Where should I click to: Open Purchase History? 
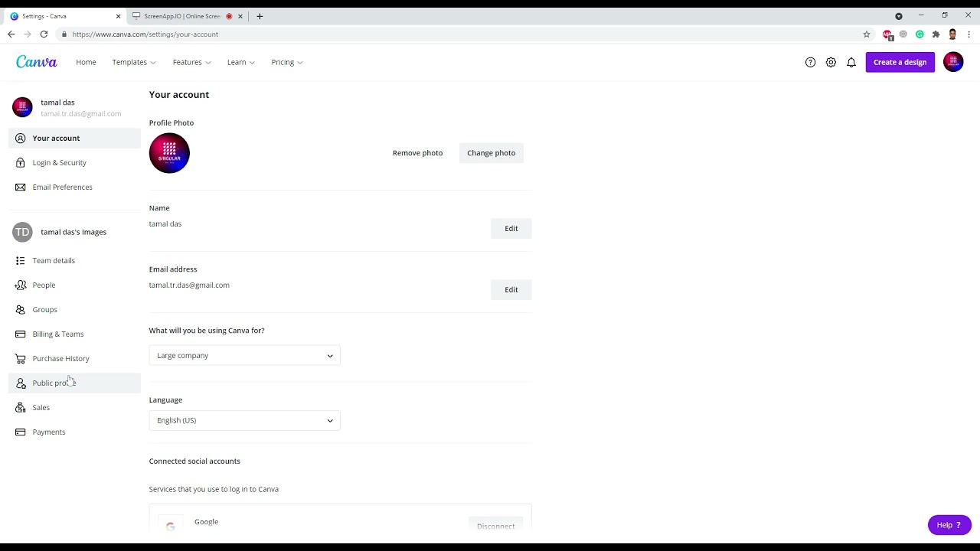point(60,358)
